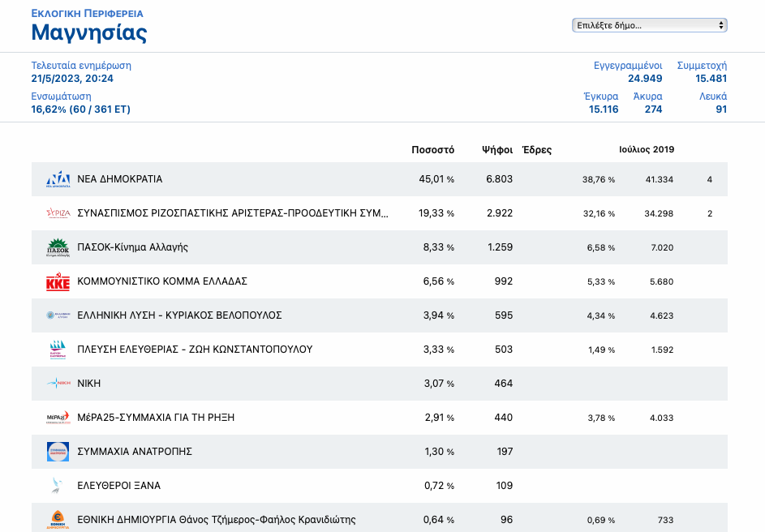765x532 pixels.
Task: Click ΣΥΡΙΖΑ July 2019 seats 2
Action: 710,213
